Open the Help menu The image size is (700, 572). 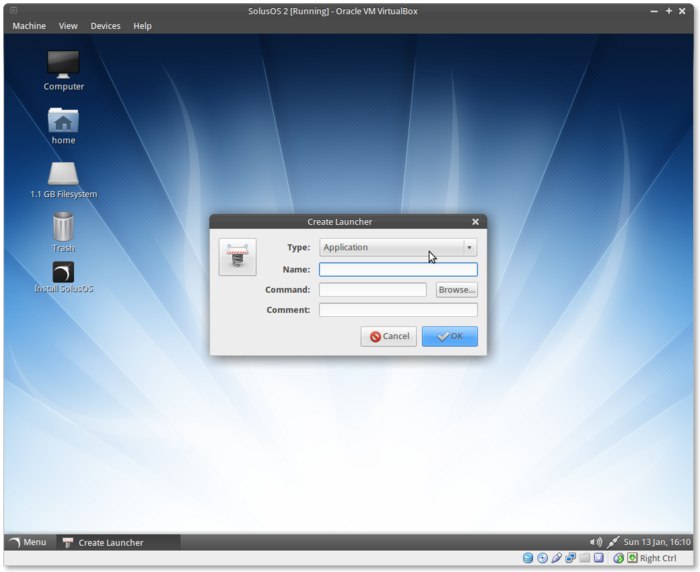pos(142,26)
